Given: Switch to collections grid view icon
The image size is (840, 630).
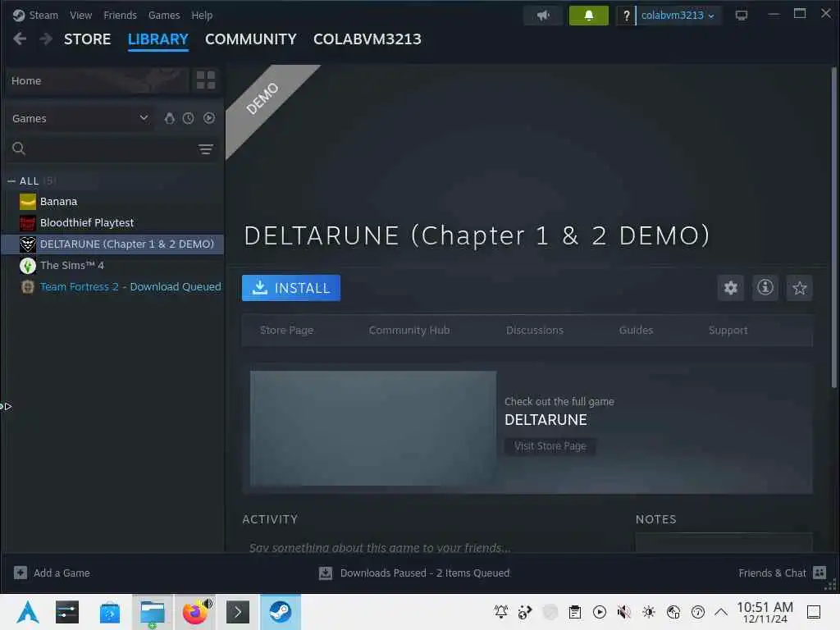Looking at the screenshot, I should click(x=206, y=80).
